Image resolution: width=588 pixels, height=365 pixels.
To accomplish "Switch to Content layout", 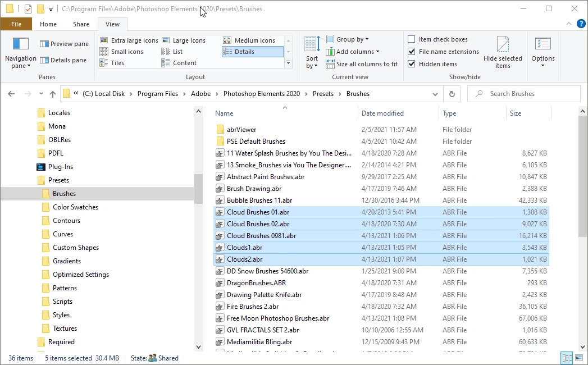I will click(x=179, y=63).
